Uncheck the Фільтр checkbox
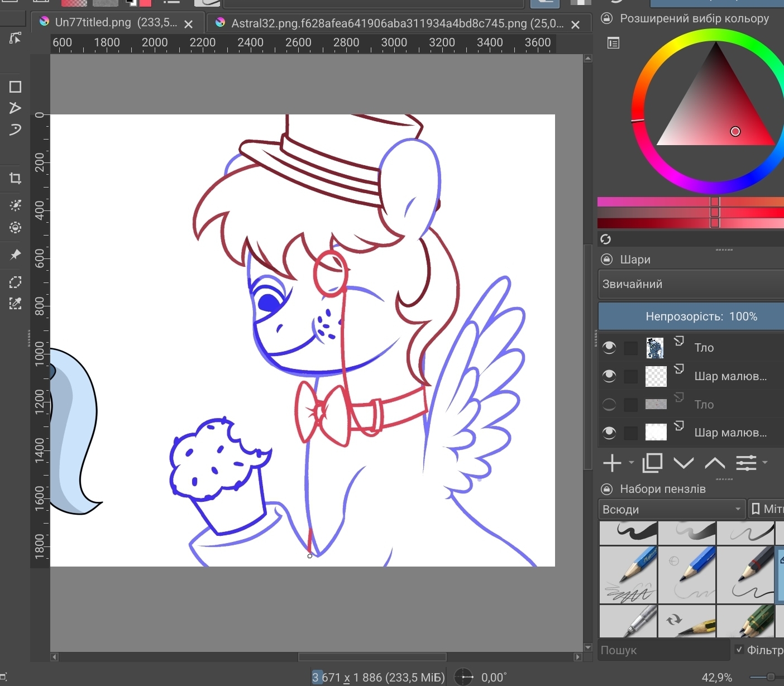 tap(739, 649)
